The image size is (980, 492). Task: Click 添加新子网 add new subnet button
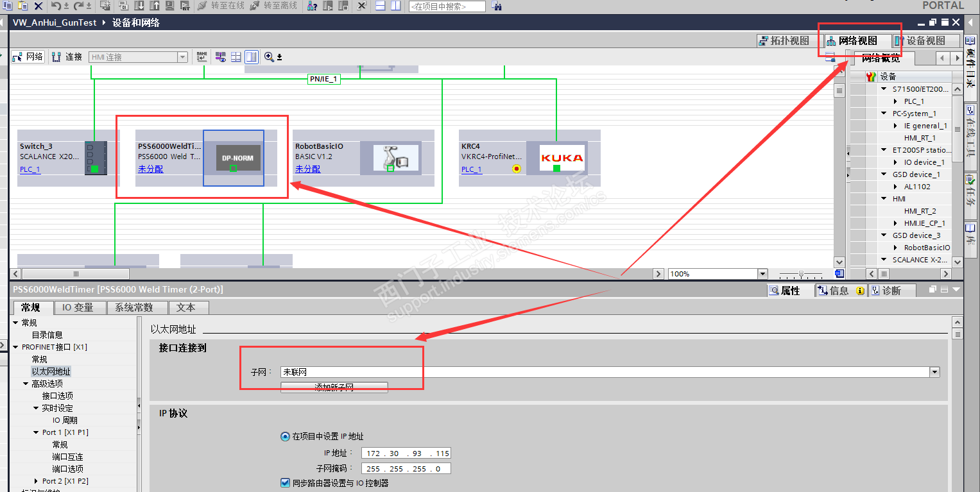(334, 387)
